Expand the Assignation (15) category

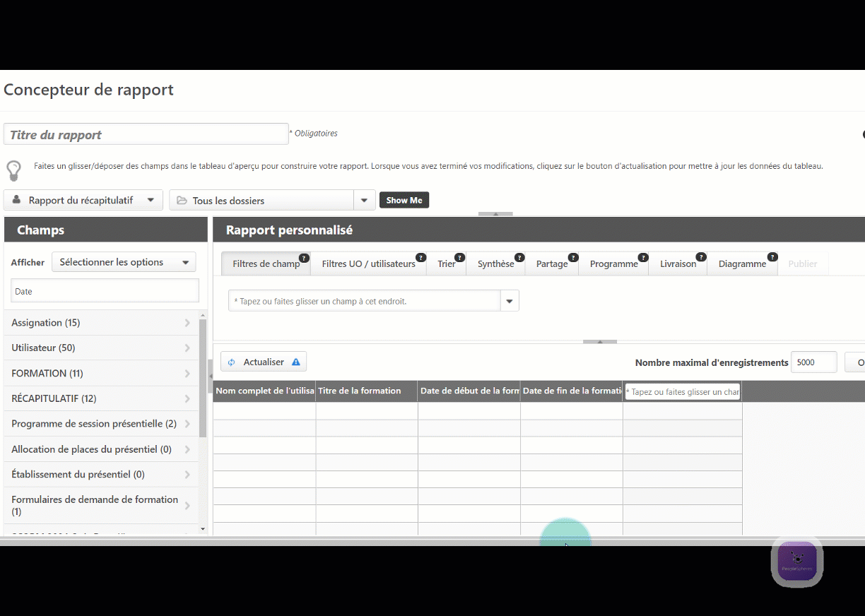pyautogui.click(x=101, y=323)
